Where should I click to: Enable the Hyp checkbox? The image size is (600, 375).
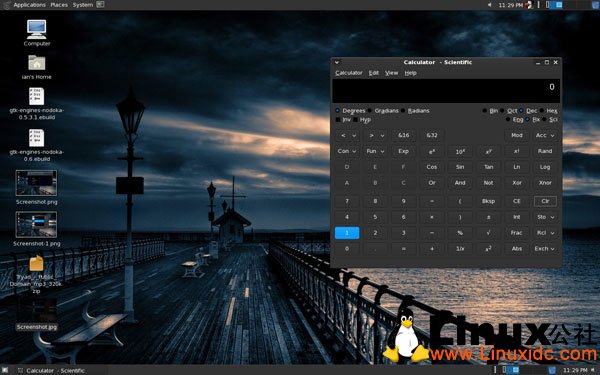pos(362,120)
